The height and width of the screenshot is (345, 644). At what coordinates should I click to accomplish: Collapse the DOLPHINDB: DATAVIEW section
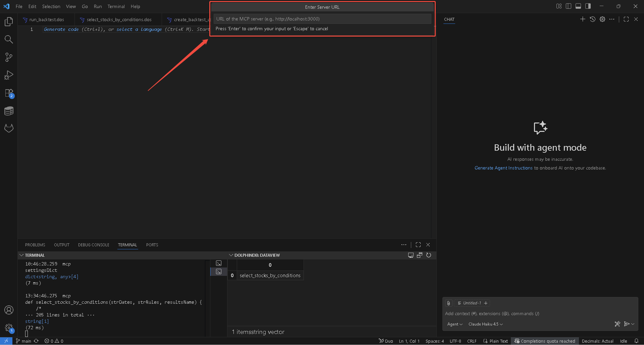pyautogui.click(x=231, y=255)
